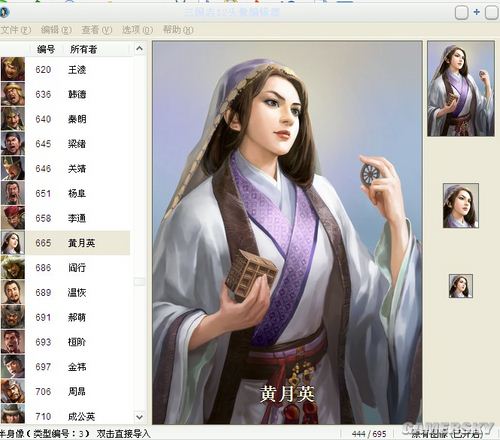Open the 文件(F) menu
This screenshot has width=500, height=440.
tap(15, 30)
